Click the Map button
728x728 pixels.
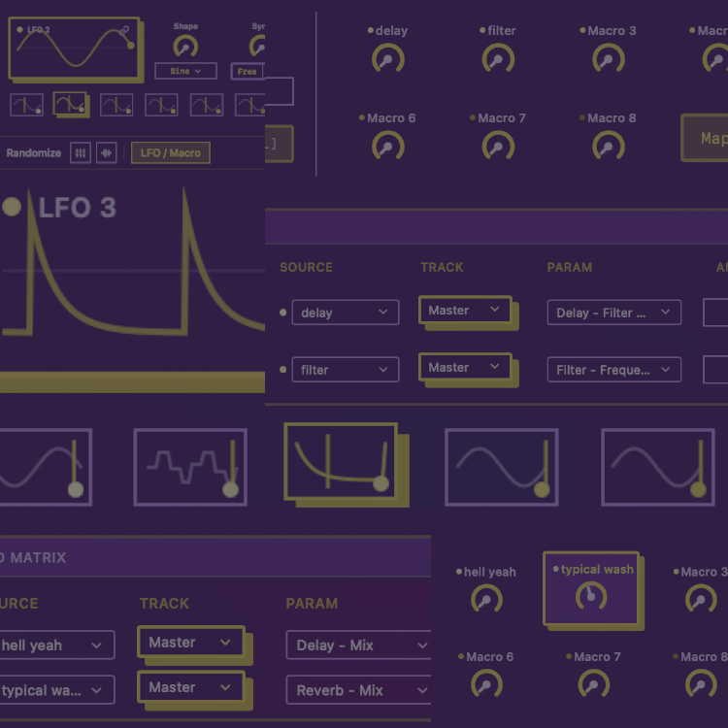coord(705,138)
